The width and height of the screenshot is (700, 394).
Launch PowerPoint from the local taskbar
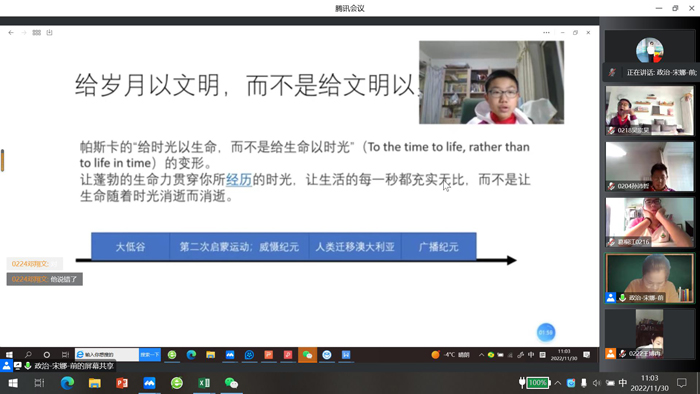pos(122,383)
